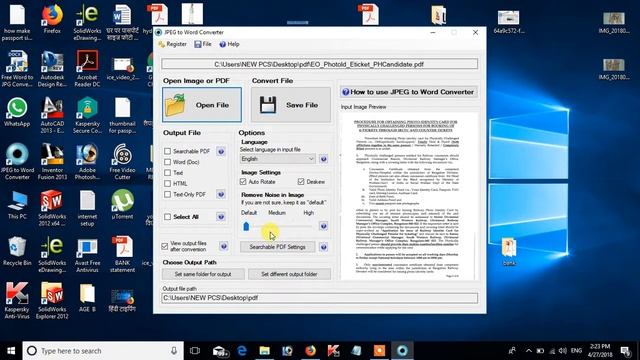The height and width of the screenshot is (360, 640).
Task: Click the Output file path field
Action: click(x=319, y=298)
